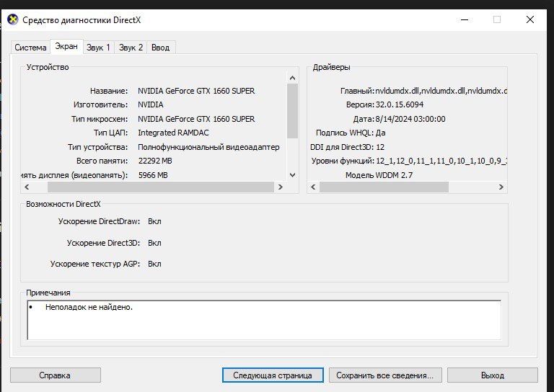The image size is (554, 392).
Task: Click left arrow of Драйверы horizontal scrollbar
Action: point(313,187)
